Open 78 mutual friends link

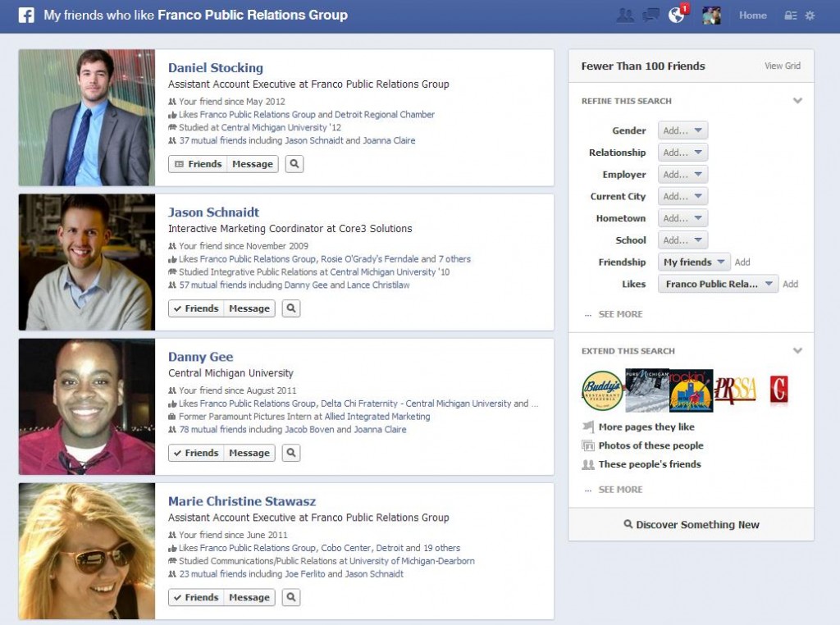click(212, 430)
